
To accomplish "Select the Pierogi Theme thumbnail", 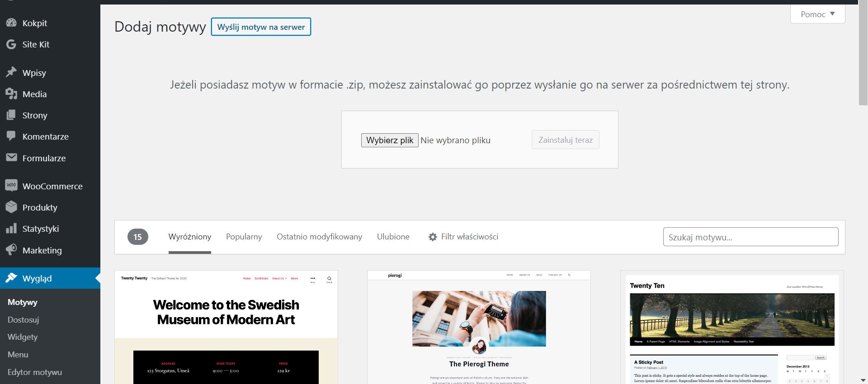I will click(479, 328).
